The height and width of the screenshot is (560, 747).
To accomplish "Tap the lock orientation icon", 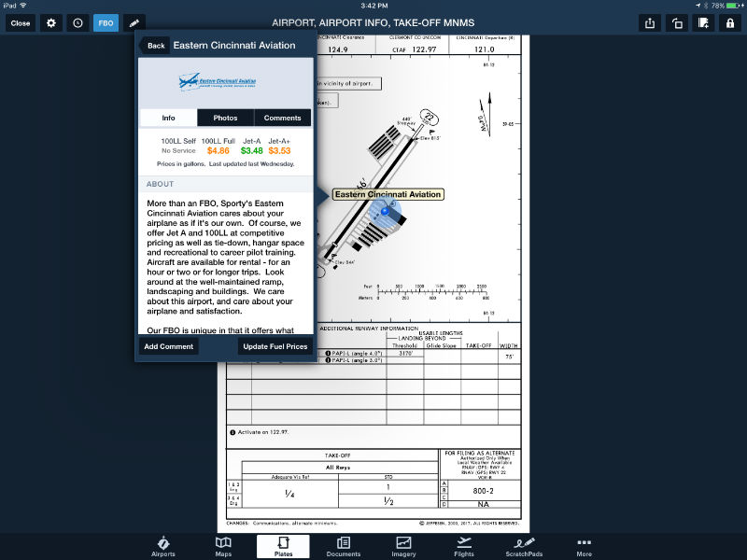I will pyautogui.click(x=730, y=22).
